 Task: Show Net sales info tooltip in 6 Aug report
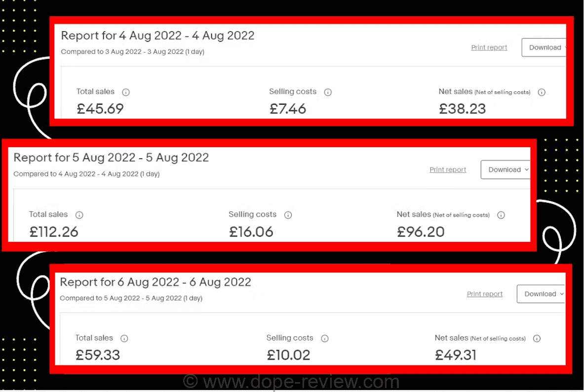pos(537,339)
